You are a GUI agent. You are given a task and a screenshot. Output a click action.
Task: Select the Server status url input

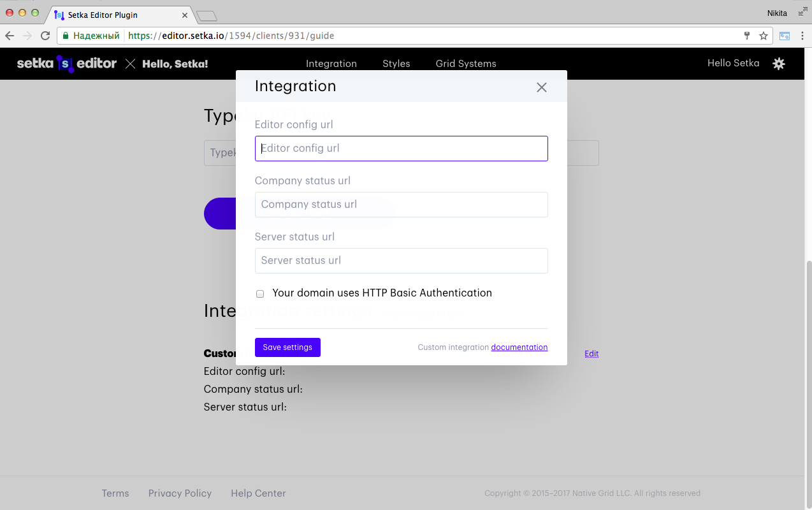(402, 261)
